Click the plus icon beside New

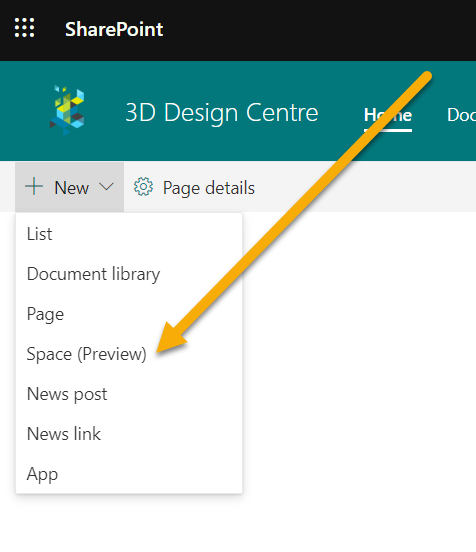(34, 187)
